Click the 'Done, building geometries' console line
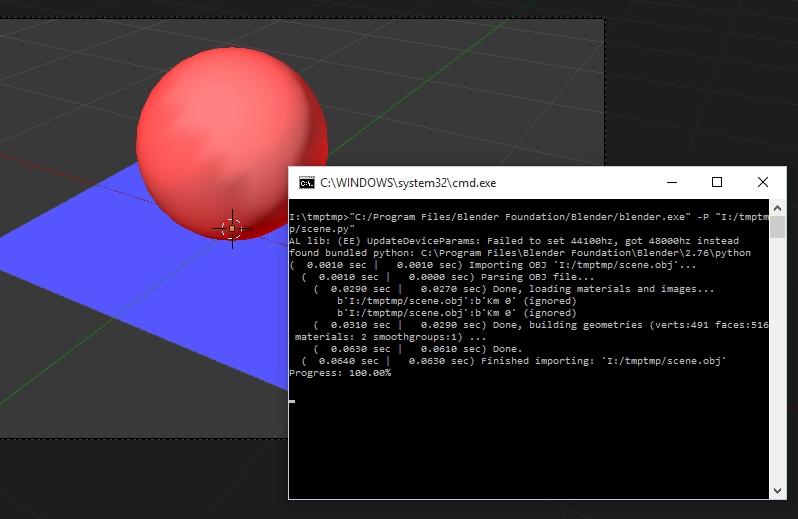The width and height of the screenshot is (798, 519). pos(541,325)
